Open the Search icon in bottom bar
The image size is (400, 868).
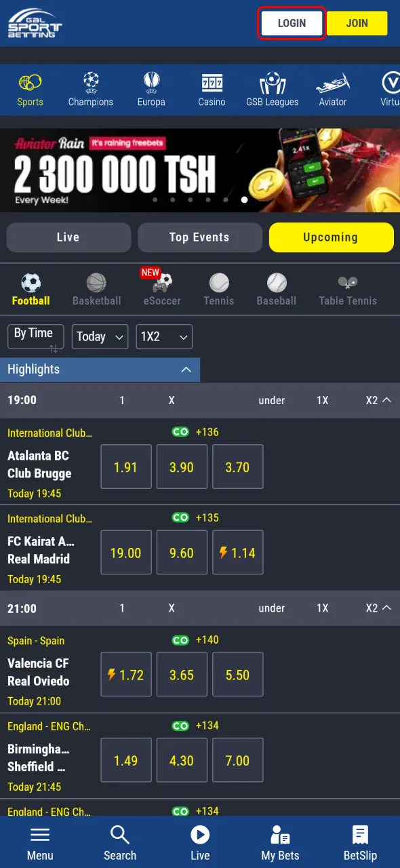(120, 841)
